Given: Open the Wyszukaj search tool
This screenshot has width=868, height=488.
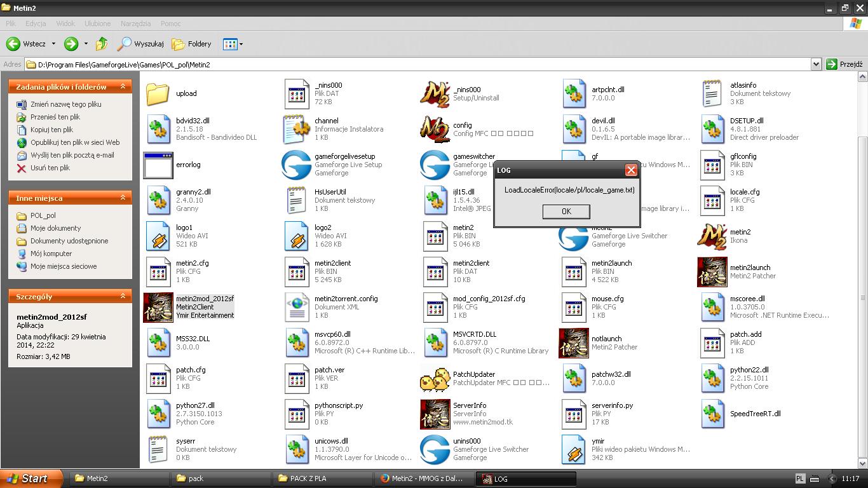Looking at the screenshot, I should [x=140, y=44].
